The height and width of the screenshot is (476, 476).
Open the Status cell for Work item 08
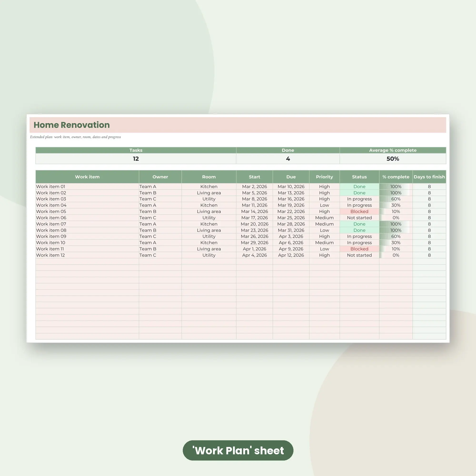pos(359,230)
